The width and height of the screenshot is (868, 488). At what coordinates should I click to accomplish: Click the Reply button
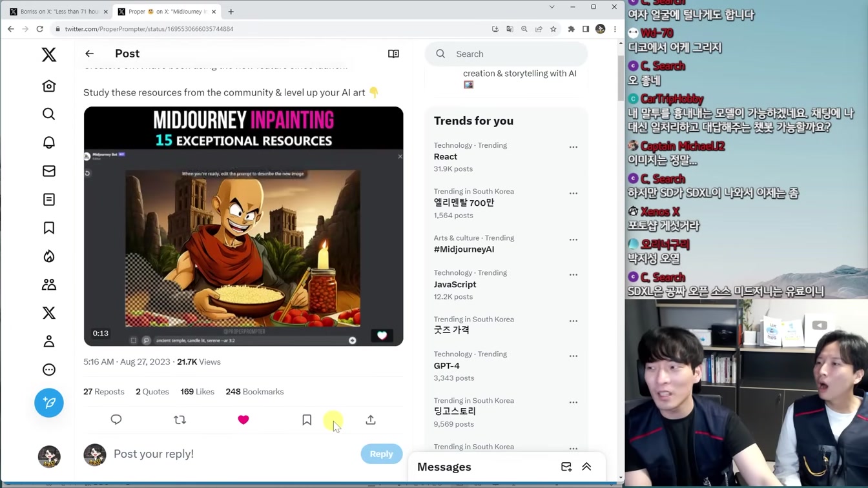pyautogui.click(x=381, y=454)
